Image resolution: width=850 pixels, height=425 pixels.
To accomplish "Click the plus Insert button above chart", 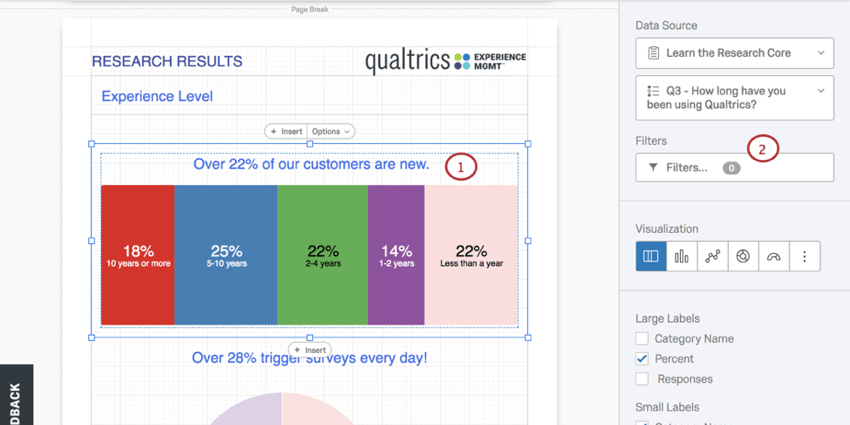I will (x=285, y=131).
